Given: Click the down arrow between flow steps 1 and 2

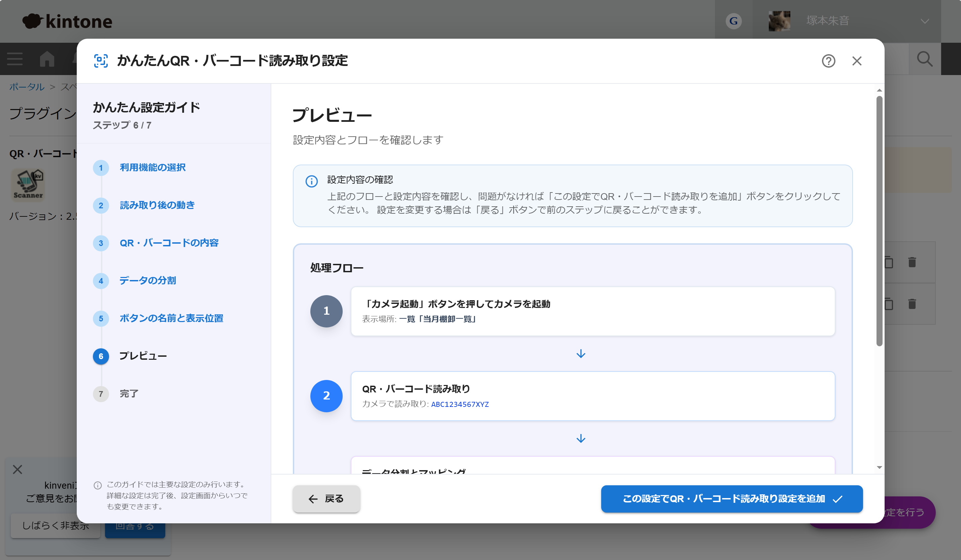Looking at the screenshot, I should [581, 354].
